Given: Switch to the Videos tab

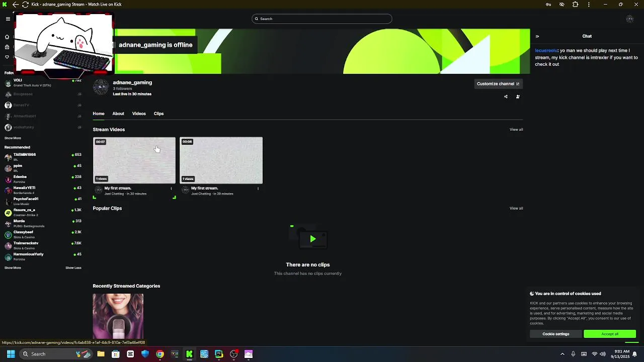Looking at the screenshot, I should pos(139,114).
